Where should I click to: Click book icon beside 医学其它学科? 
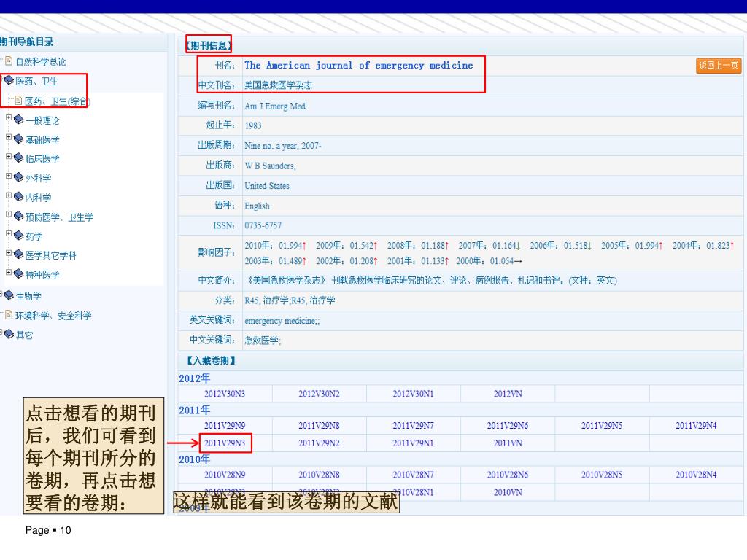18,254
